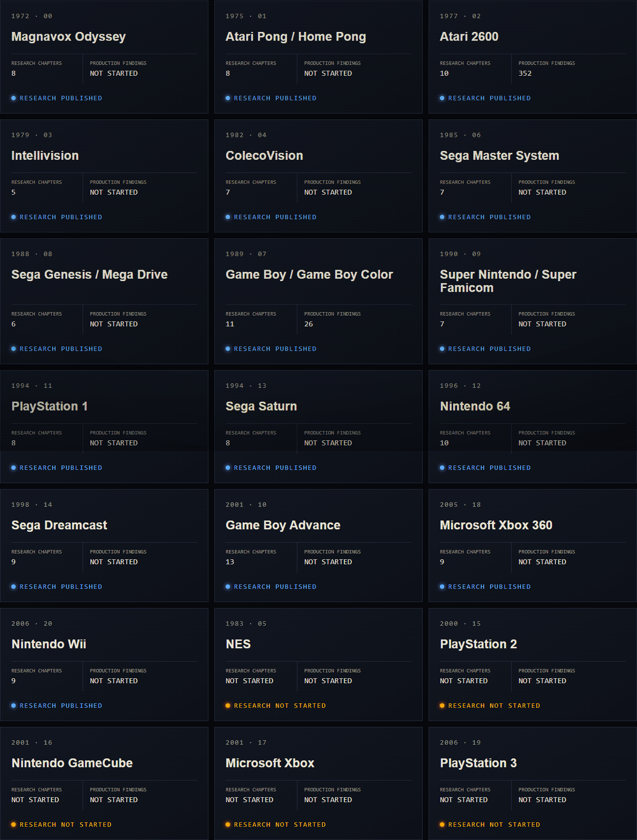This screenshot has height=840, width=637.
Task: Open the PlayStation 3 card title
Action: pos(478,763)
